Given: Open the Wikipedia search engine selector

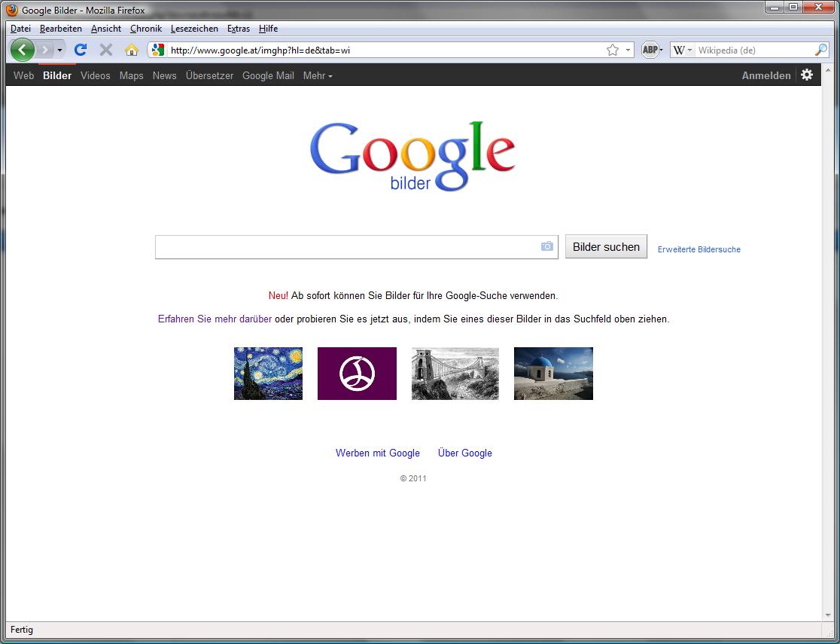Looking at the screenshot, I should coord(682,50).
